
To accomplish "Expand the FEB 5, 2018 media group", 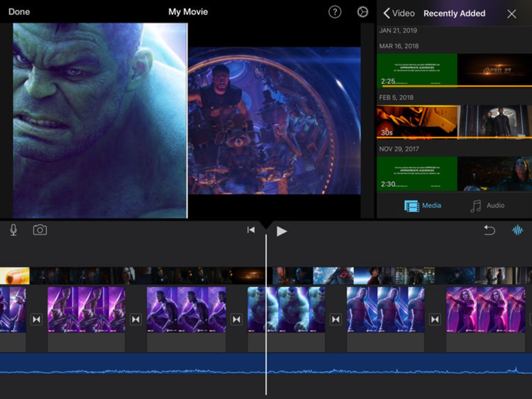I will [x=396, y=97].
